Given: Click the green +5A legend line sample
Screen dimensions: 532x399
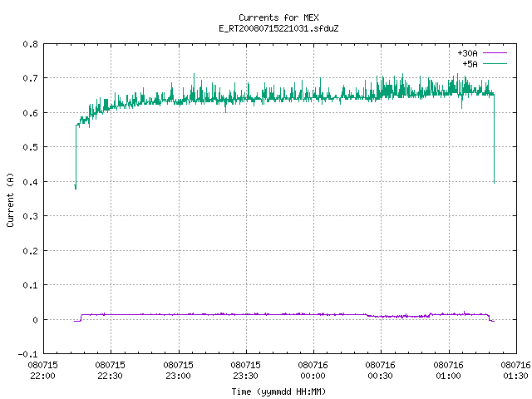Looking at the screenshot, I should pos(495,63).
